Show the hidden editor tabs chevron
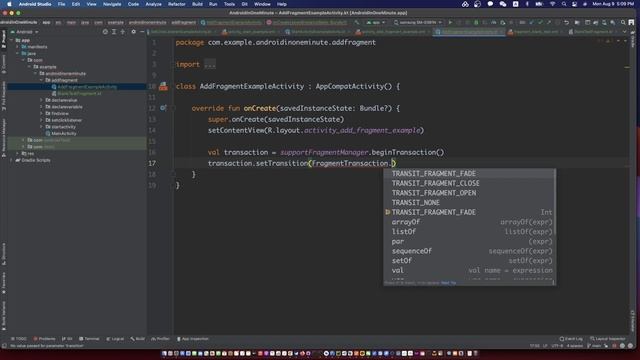Screen dimensions: 640x360 click(x=624, y=31)
